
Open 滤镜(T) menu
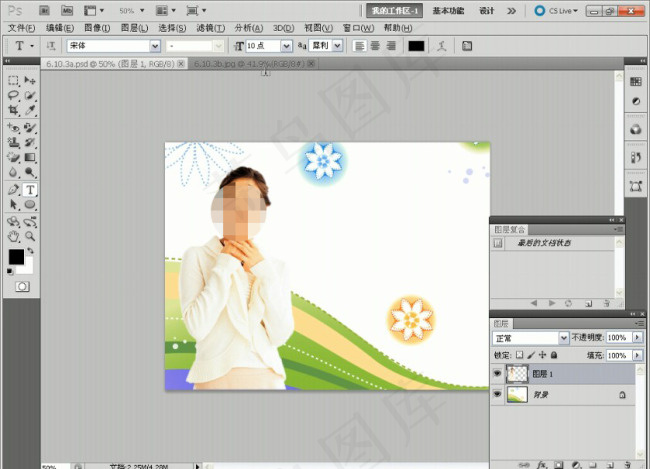(211, 28)
